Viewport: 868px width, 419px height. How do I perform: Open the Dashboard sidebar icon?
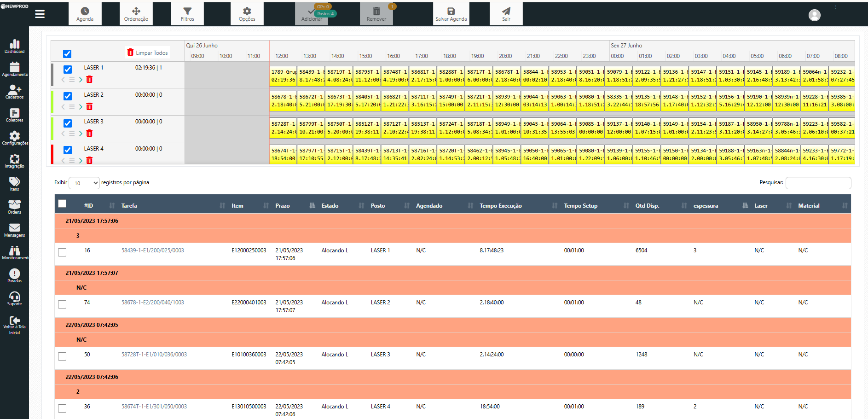(14, 46)
